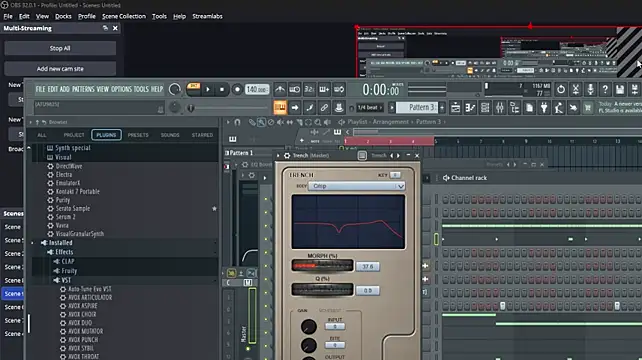Open the Trench BODY preset dropdown showing Crisp

[357, 186]
